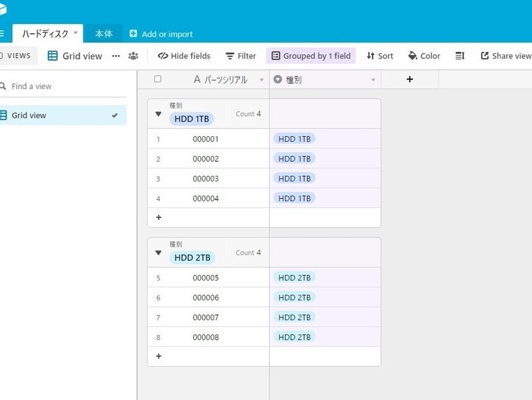Switch to the 本体 table tab
532x400 pixels.
pyautogui.click(x=104, y=34)
